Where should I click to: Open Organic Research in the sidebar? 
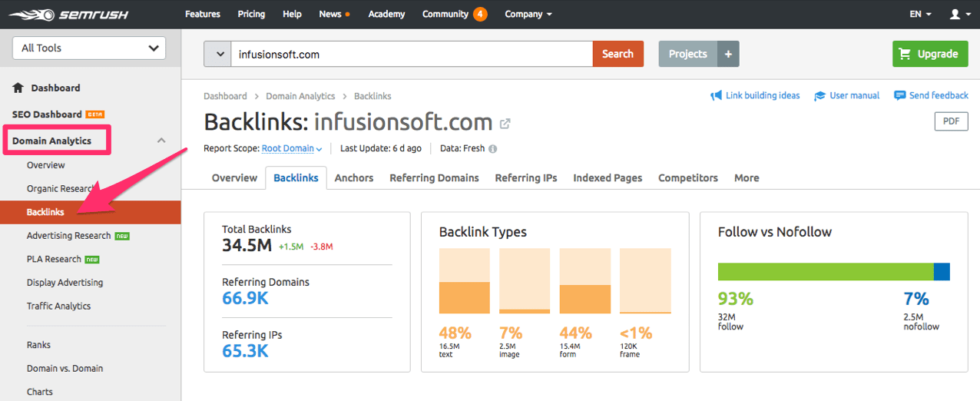61,189
